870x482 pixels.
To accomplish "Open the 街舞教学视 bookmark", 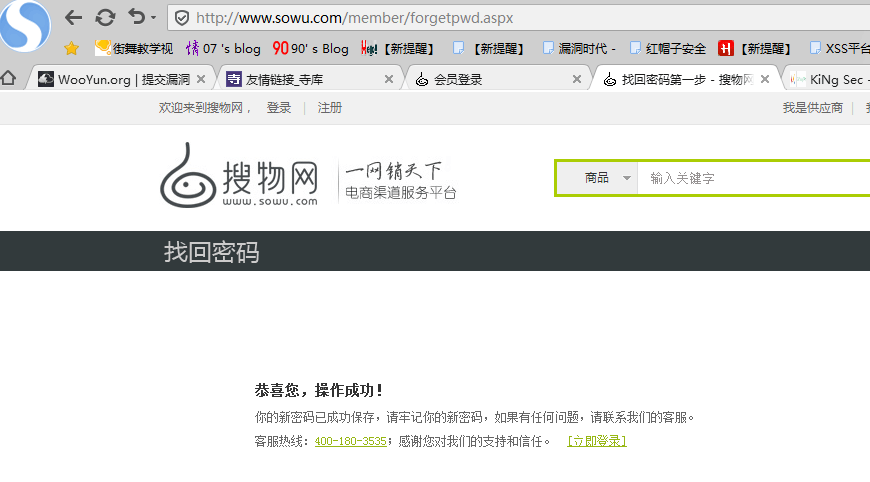I will (134, 48).
